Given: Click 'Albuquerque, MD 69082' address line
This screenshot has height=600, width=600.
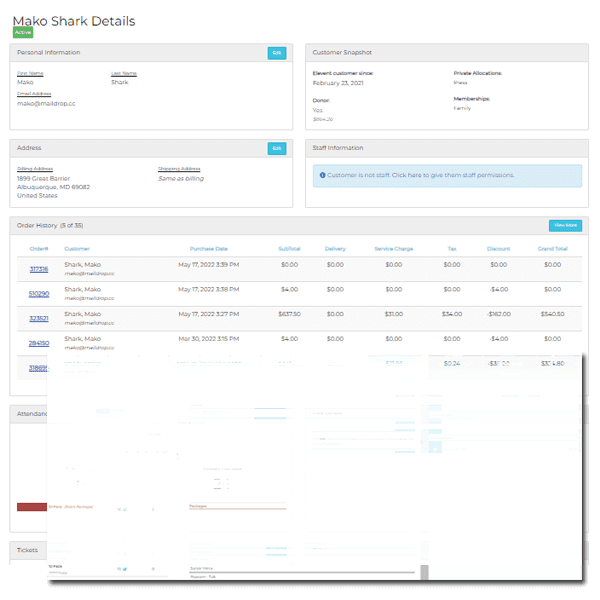Looking at the screenshot, I should tap(53, 187).
